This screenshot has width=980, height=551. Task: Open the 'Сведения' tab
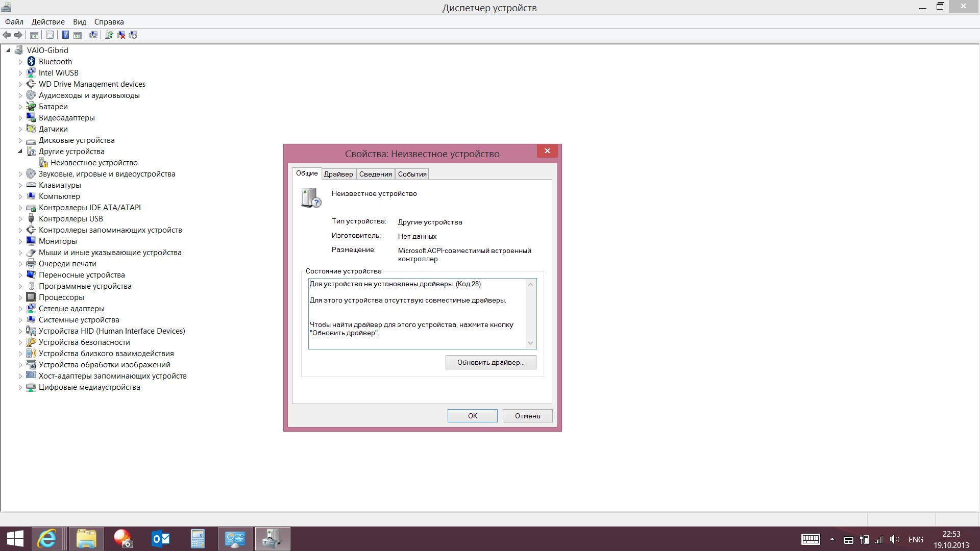coord(375,173)
